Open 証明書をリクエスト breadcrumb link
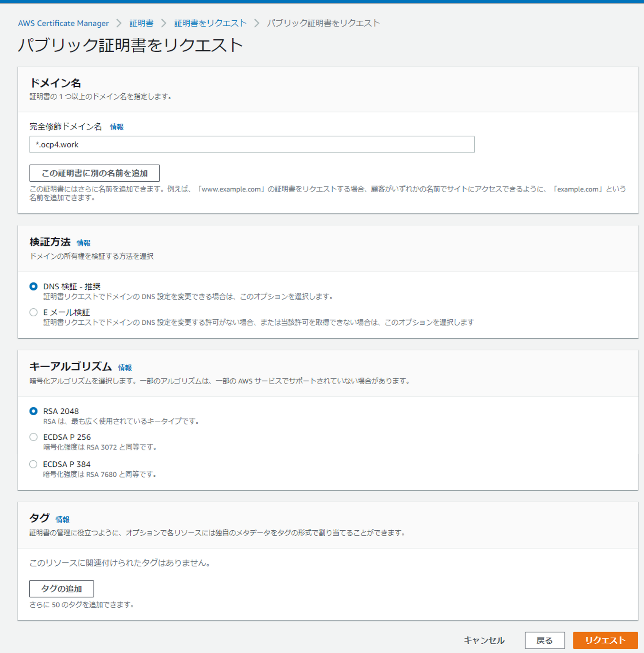Screen dimensions: 644x653 210,23
